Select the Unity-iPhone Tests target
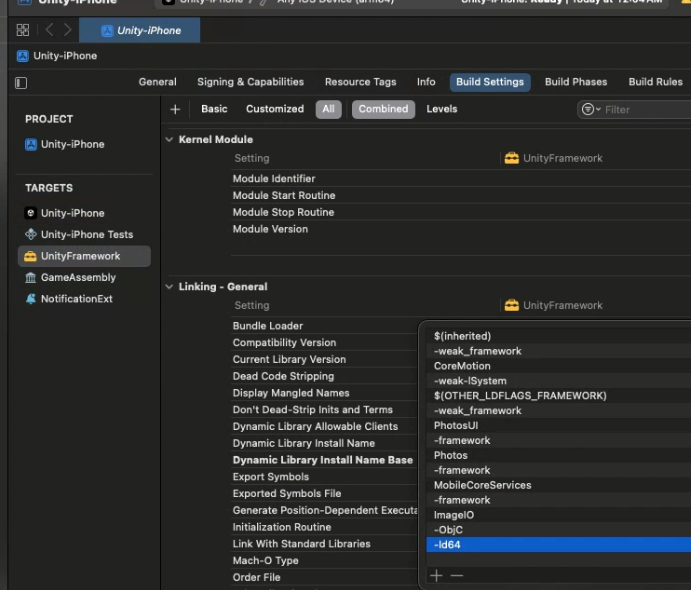Viewport: 691px width, 590px height. tap(79, 234)
